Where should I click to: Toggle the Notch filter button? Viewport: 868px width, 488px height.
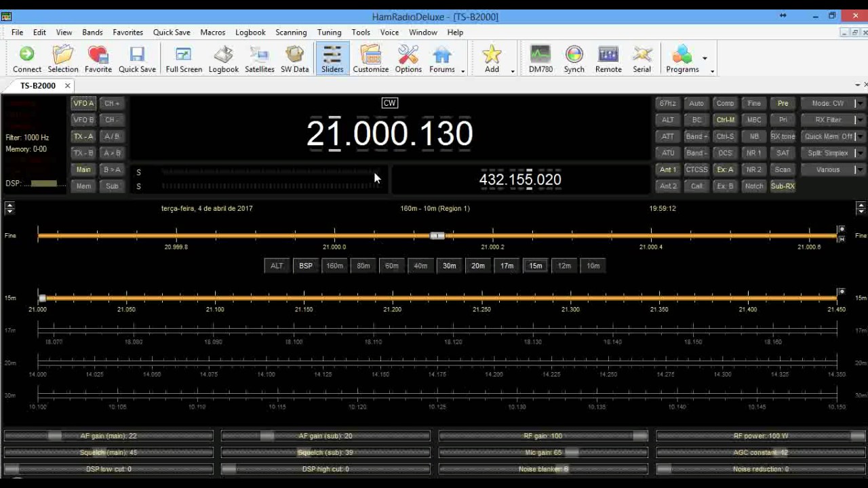754,186
